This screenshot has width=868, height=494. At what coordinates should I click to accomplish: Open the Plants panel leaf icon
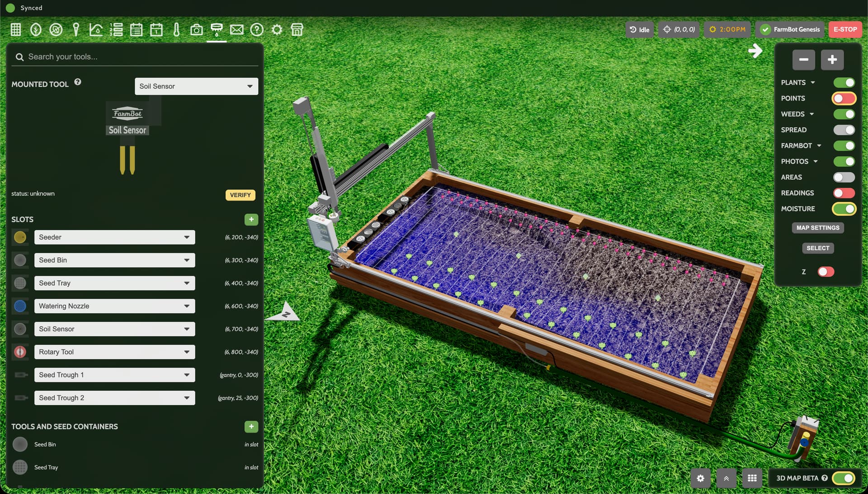click(36, 30)
